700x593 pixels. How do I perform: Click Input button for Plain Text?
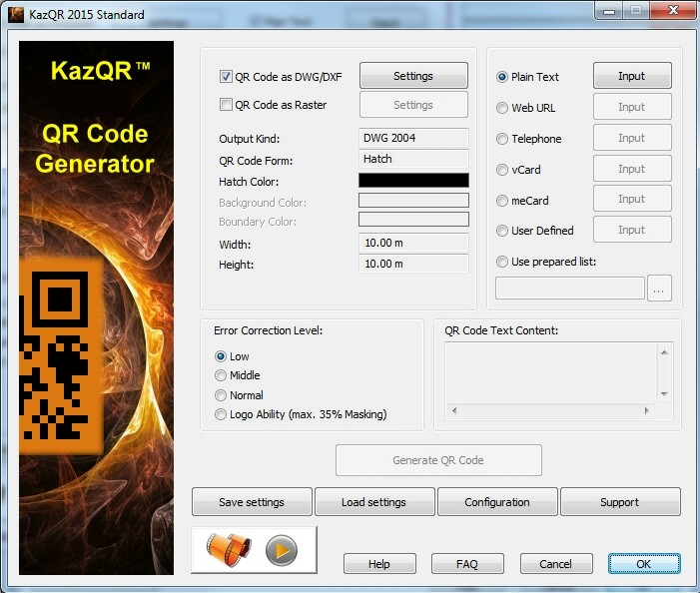click(632, 76)
